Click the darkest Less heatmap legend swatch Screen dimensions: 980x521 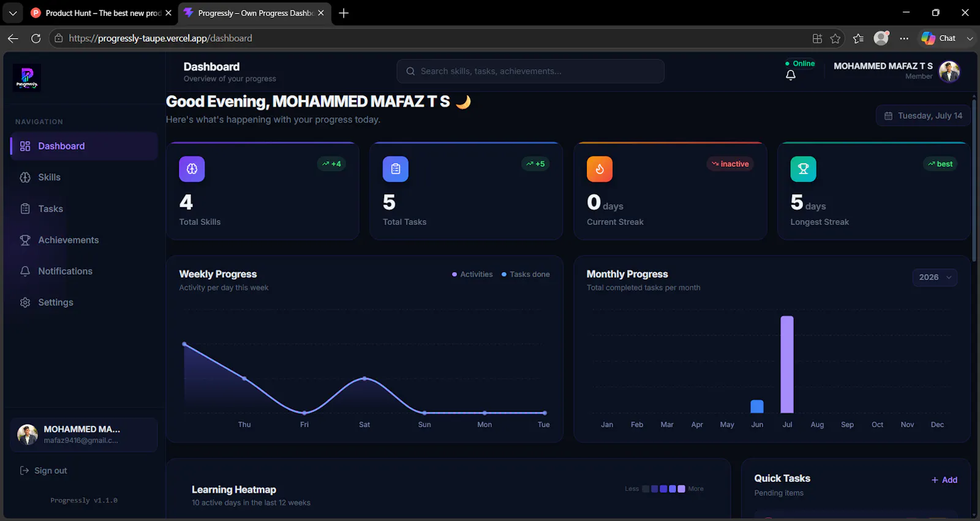[x=646, y=489]
